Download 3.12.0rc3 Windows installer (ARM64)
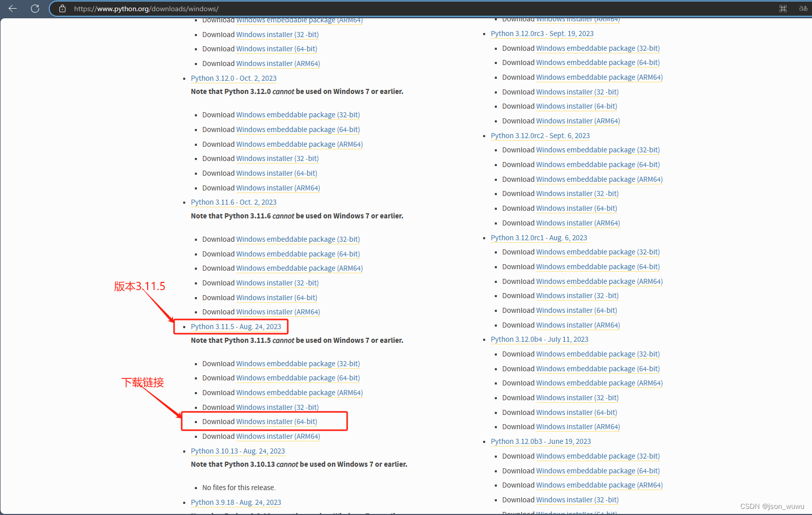812x515 pixels. pos(578,121)
